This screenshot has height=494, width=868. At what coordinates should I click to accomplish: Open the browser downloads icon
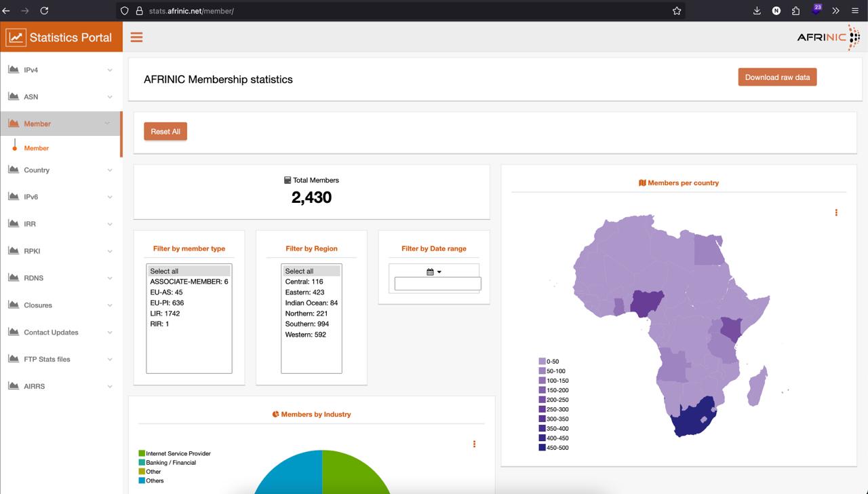coord(757,11)
